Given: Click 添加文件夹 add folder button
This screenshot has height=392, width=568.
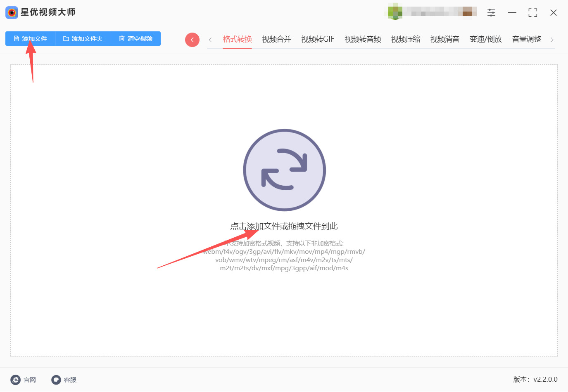Looking at the screenshot, I should (83, 39).
